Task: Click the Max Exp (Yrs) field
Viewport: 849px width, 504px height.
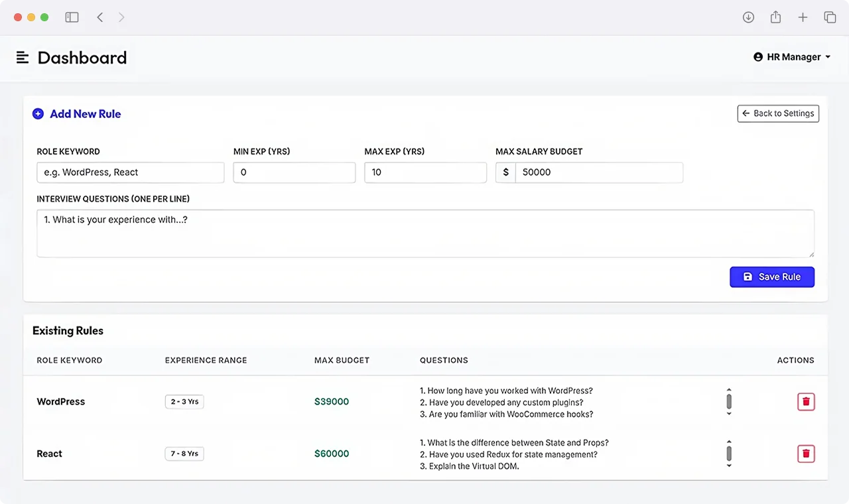Action: tap(426, 172)
